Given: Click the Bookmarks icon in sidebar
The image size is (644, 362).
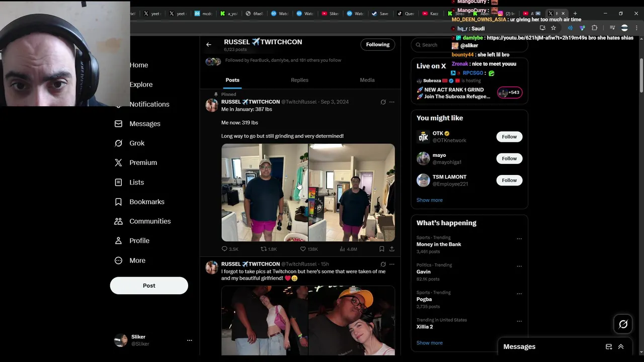Looking at the screenshot, I should coord(118,202).
